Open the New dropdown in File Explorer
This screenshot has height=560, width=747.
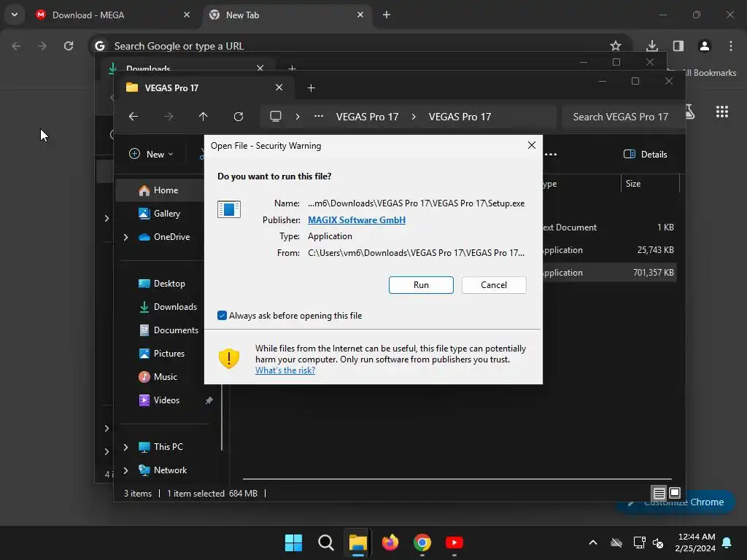click(x=152, y=155)
